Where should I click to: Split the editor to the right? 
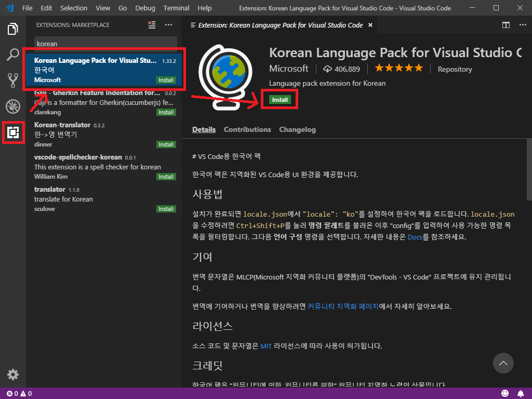[506, 25]
